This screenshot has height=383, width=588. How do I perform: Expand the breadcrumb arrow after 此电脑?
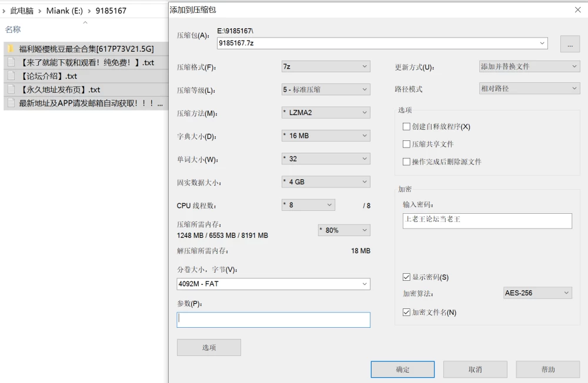[40, 11]
